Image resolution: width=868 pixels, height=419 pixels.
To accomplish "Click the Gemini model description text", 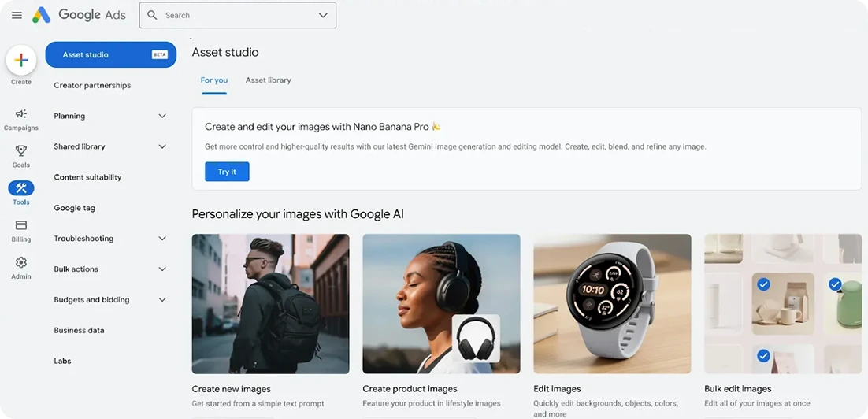I will tap(455, 147).
